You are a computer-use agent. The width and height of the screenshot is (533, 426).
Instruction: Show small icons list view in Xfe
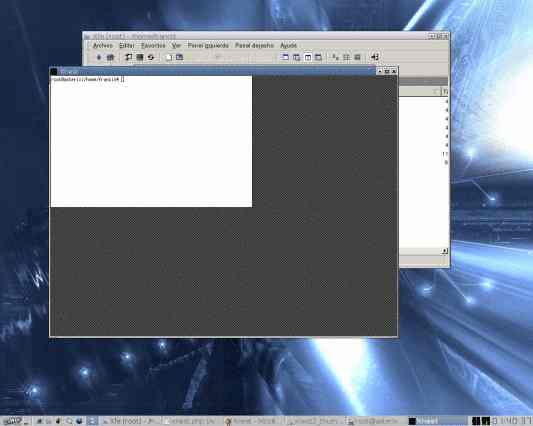point(346,57)
